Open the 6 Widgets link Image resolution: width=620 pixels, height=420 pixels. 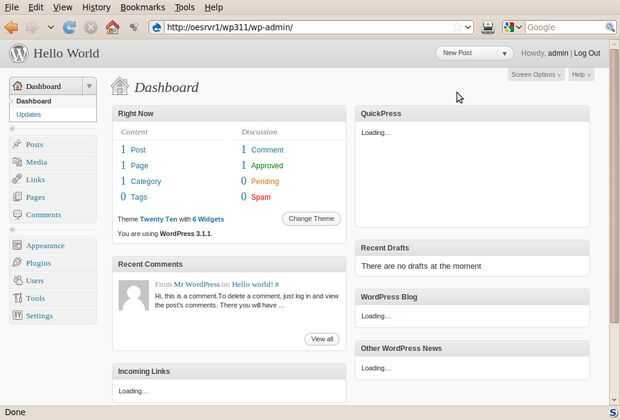pos(208,219)
